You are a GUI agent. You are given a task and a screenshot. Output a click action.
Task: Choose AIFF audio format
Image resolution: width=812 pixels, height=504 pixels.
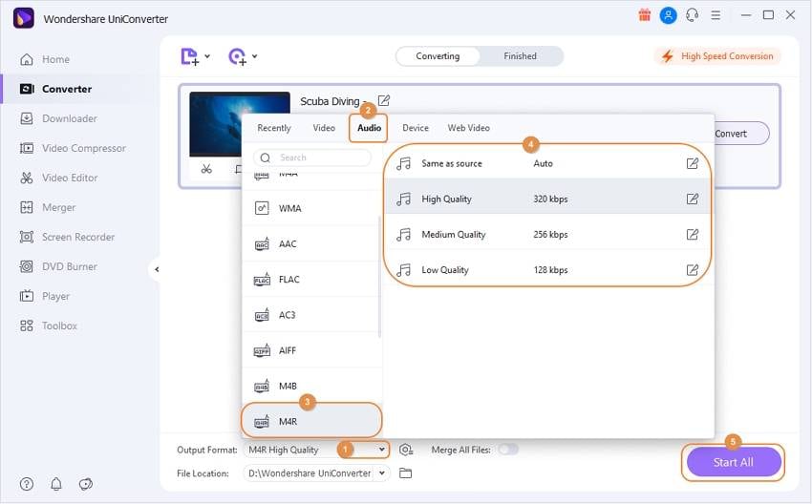coord(311,350)
